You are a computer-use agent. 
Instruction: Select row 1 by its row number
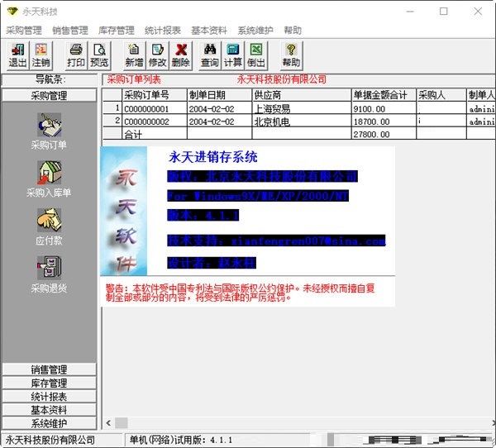(x=112, y=108)
